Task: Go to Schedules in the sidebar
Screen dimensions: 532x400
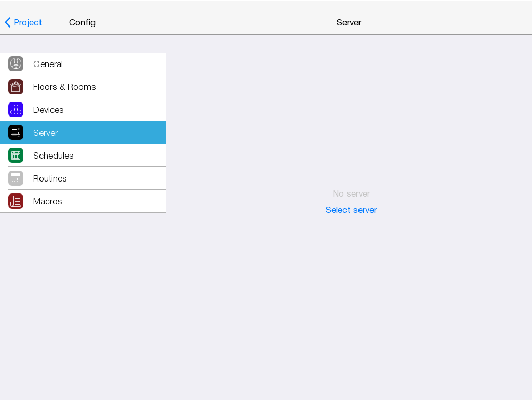Action: point(53,156)
